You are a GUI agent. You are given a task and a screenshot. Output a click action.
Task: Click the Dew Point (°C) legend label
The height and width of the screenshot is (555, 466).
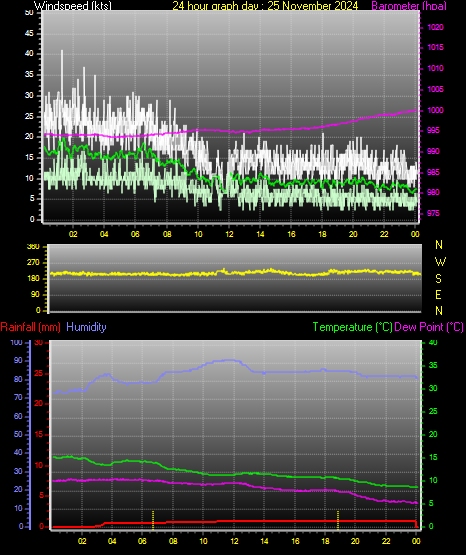click(x=429, y=327)
